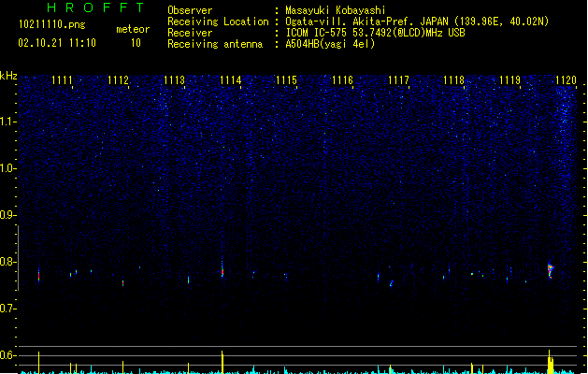588x374 pixels.
Task: Click the meteor count value 10
Action: point(136,43)
